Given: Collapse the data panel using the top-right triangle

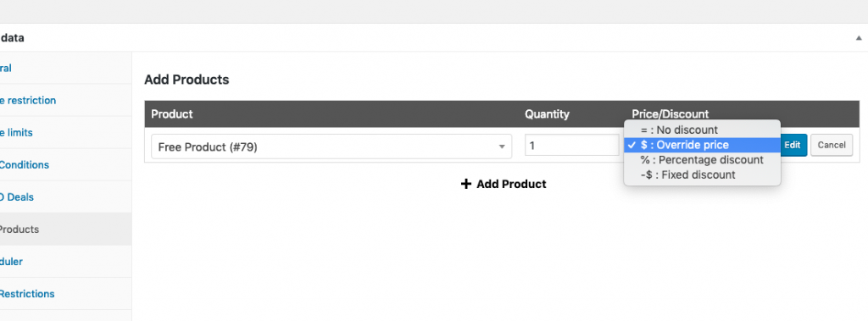Looking at the screenshot, I should click(x=859, y=38).
